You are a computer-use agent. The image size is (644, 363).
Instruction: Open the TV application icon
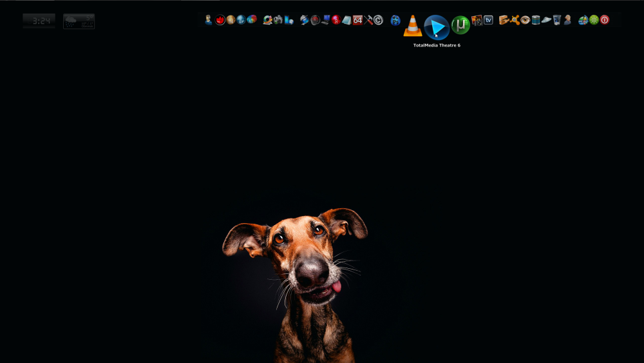(488, 20)
